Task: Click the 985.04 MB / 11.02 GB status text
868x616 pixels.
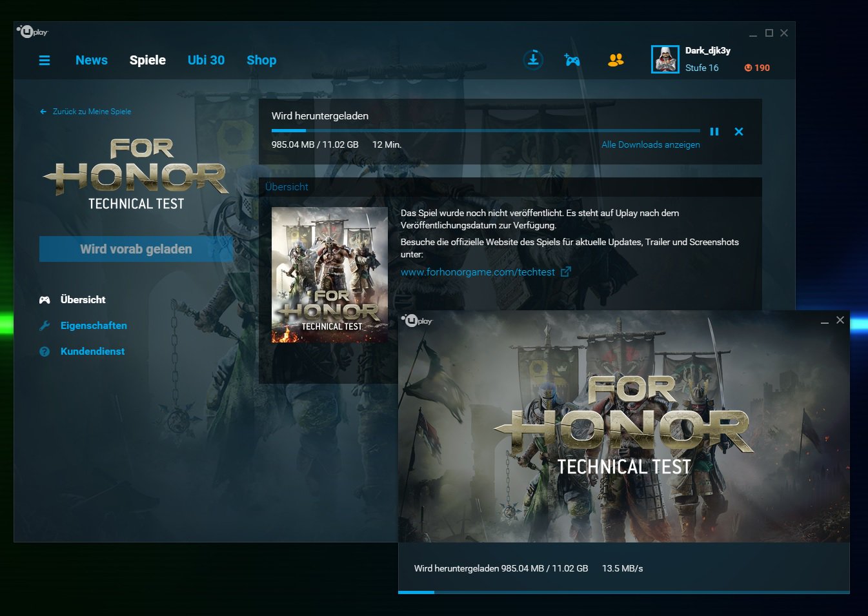Action: 315,144
